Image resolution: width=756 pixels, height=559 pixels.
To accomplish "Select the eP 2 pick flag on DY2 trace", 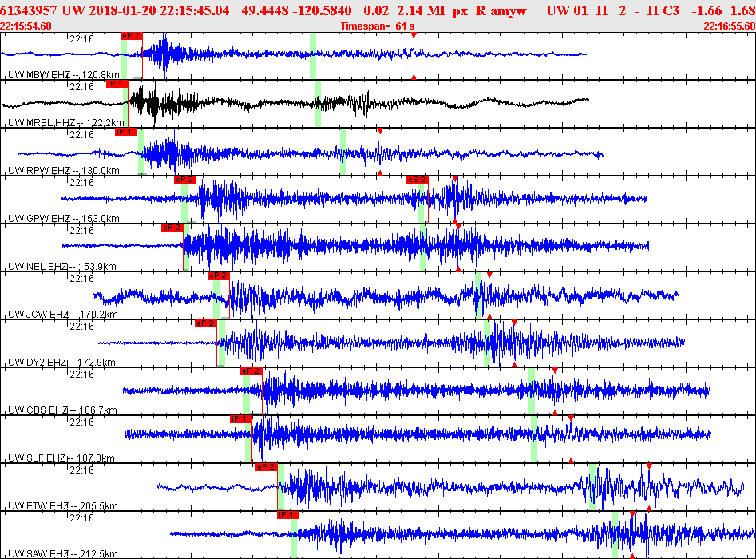I will tap(206, 323).
